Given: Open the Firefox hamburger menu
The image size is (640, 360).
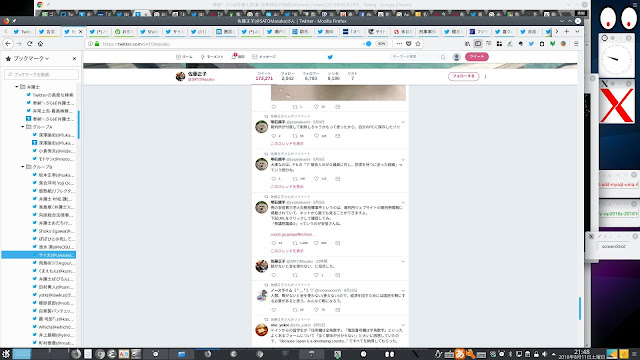Looking at the screenshot, I should click(576, 44).
